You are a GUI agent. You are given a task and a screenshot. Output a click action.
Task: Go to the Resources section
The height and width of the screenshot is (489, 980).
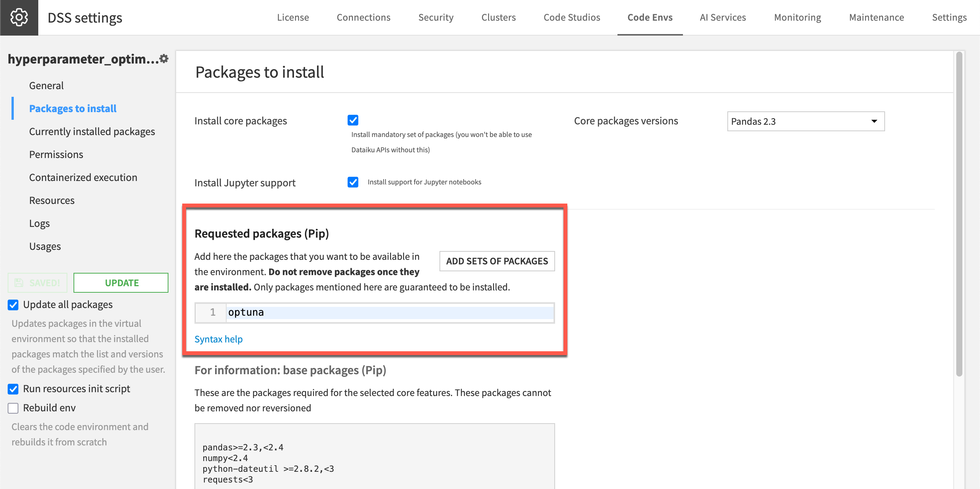tap(52, 200)
